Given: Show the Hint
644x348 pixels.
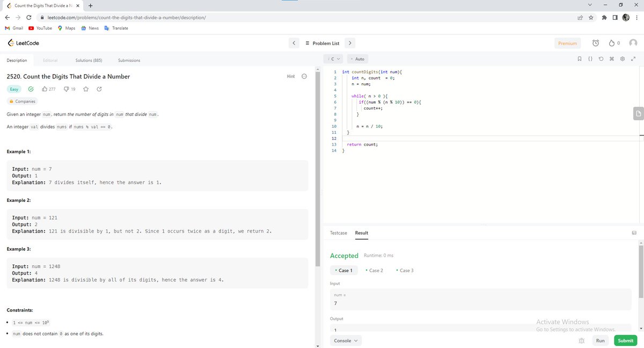Looking at the screenshot, I should (x=291, y=76).
